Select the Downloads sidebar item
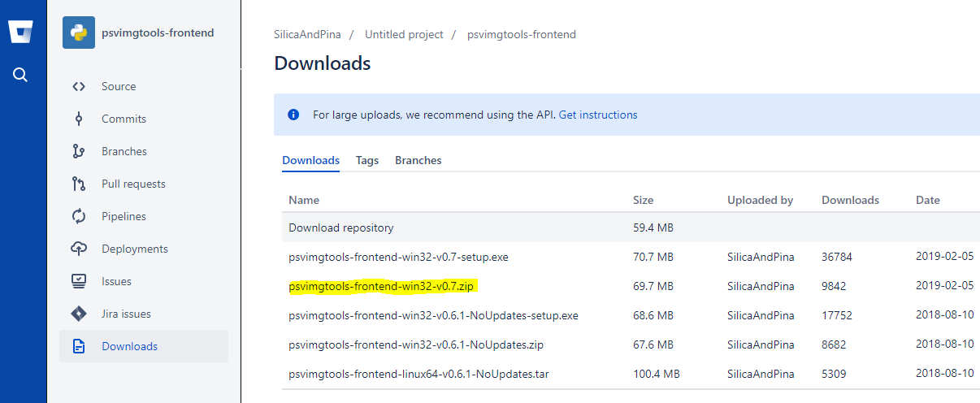 144,346
